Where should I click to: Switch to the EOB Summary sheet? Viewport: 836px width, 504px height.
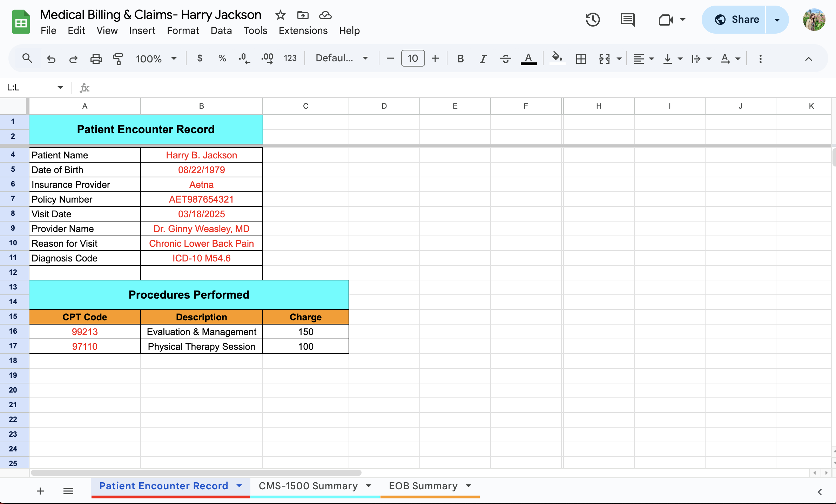[x=423, y=486]
